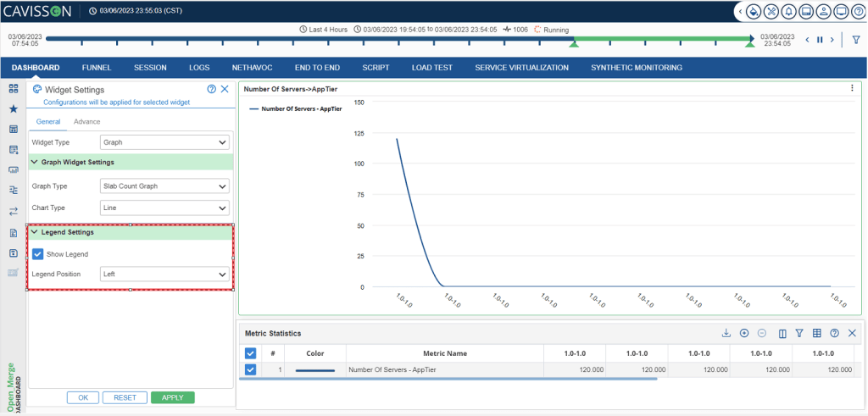Click the paint bucket theme icon
This screenshot has height=416, width=868.
754,11
